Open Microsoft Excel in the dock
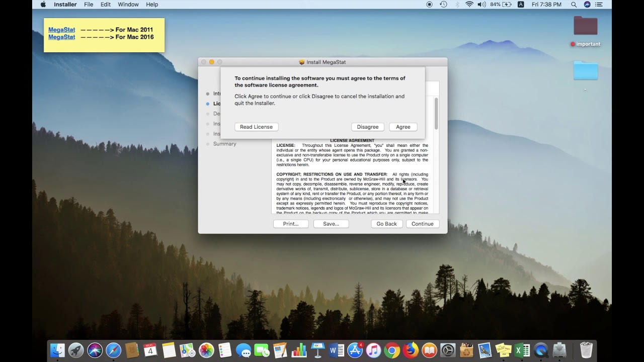This screenshot has height=362, width=644. click(522, 350)
